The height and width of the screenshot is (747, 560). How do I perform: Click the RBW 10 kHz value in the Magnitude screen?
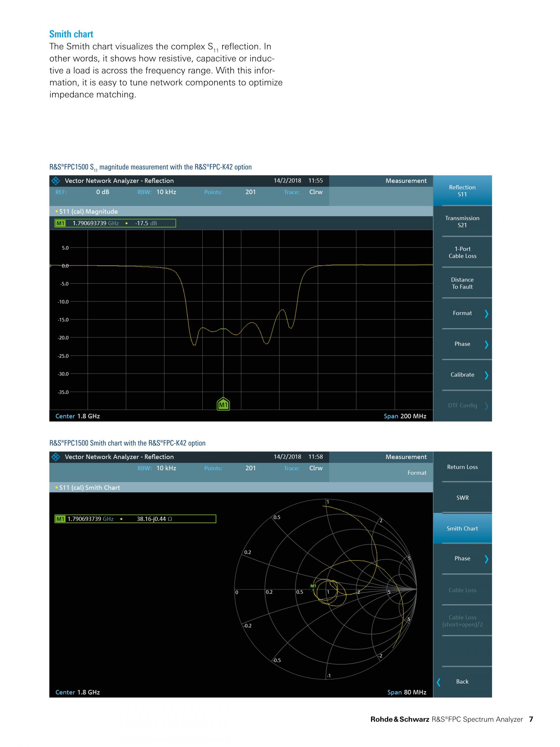click(x=166, y=192)
